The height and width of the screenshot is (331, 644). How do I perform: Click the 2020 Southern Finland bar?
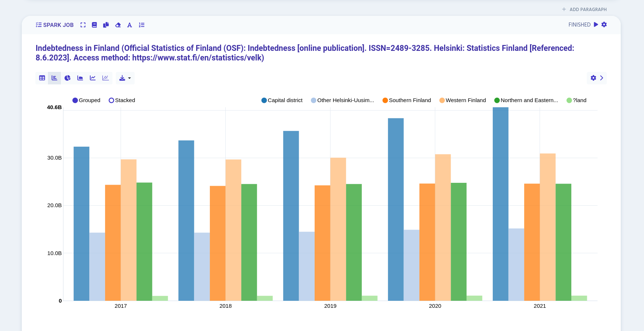click(427, 242)
